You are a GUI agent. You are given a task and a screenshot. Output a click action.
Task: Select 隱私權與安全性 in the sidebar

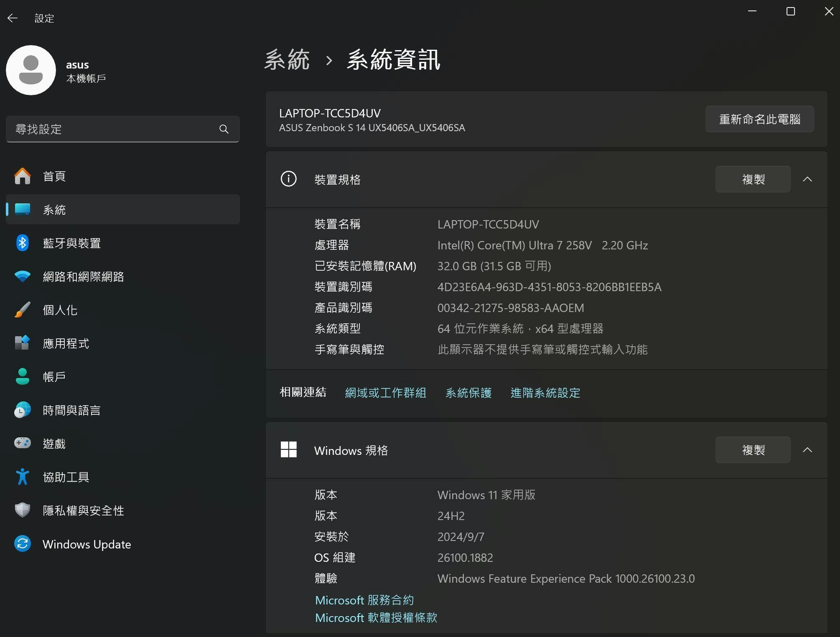123,510
